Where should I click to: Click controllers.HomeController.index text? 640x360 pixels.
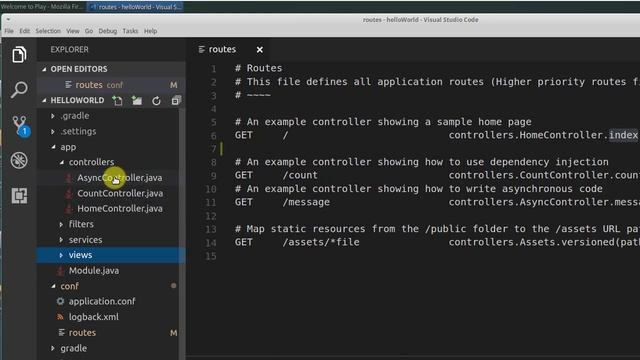pyautogui.click(x=543, y=135)
